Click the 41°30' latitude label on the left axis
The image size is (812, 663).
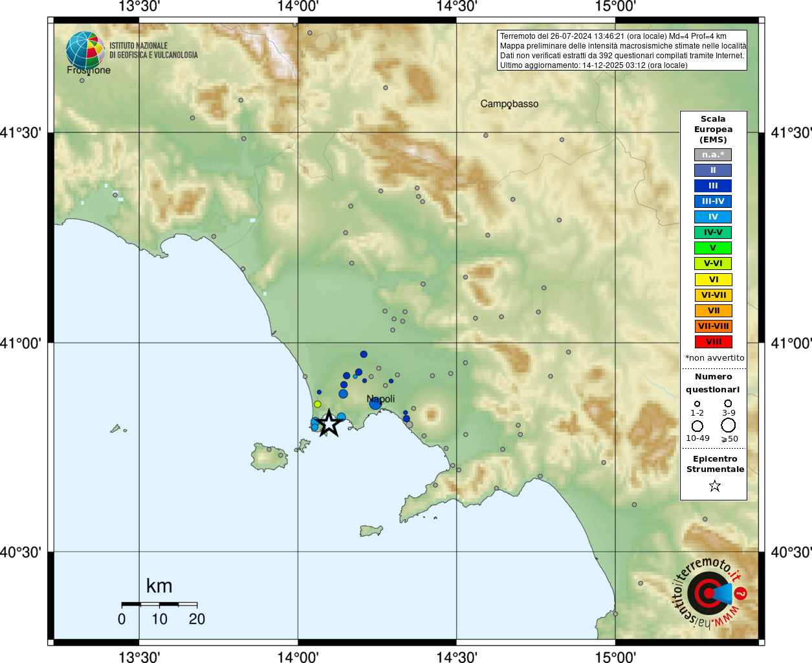pos(21,133)
